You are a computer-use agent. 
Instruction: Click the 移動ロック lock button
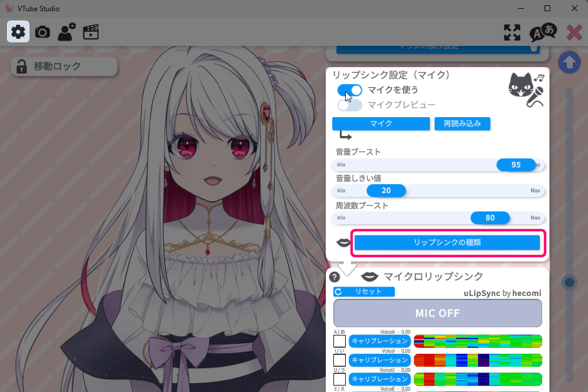click(x=64, y=67)
